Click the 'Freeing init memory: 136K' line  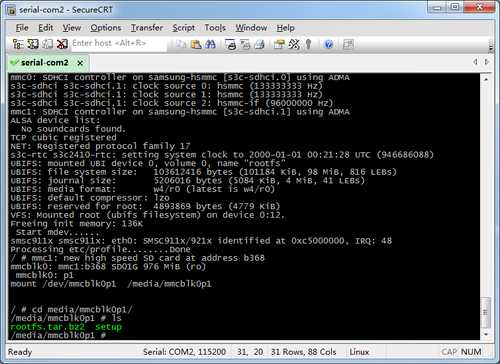(x=76, y=223)
